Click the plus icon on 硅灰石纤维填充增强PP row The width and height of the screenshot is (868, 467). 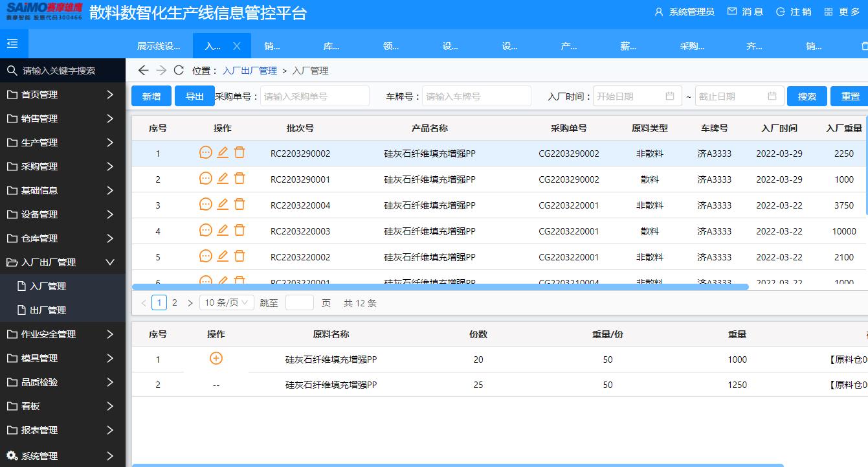pyautogui.click(x=217, y=358)
